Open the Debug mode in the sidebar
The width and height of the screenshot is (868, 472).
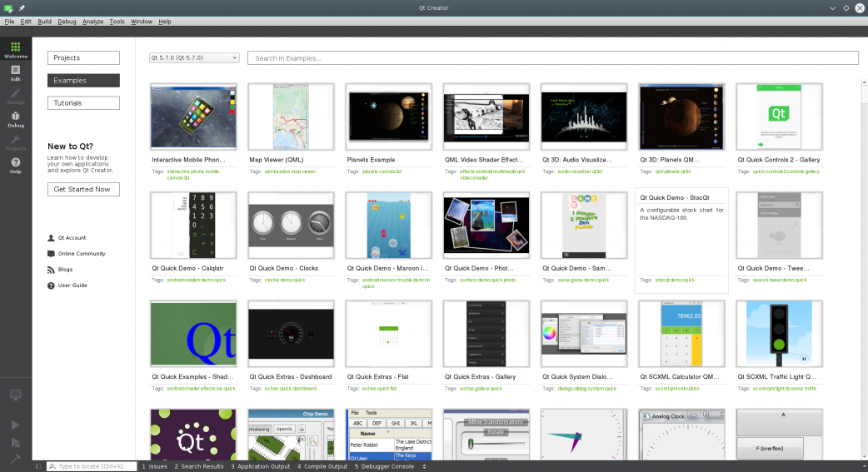click(15, 119)
